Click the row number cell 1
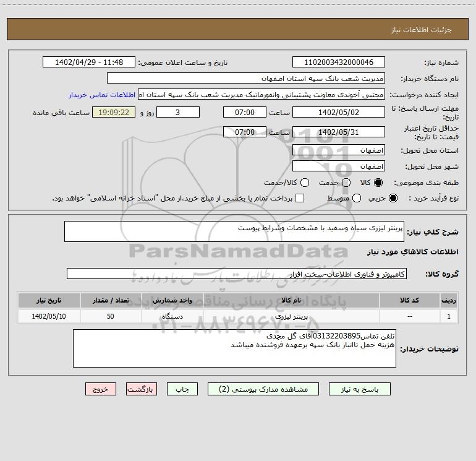The width and height of the screenshot is (476, 461). point(449,316)
